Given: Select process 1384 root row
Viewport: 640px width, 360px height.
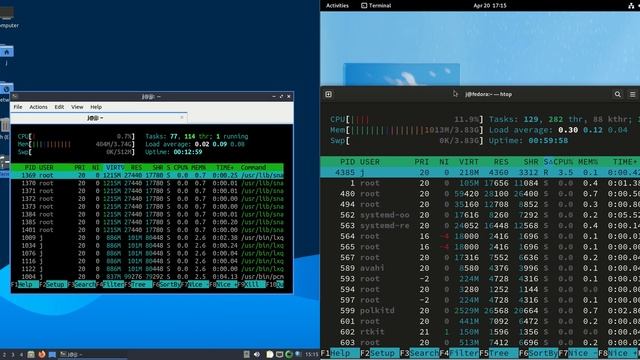Looking at the screenshot, I should tap(147, 214).
